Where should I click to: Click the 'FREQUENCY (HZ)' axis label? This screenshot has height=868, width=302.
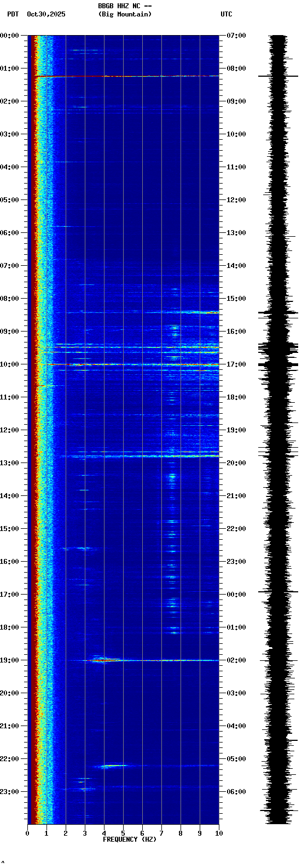130,840
